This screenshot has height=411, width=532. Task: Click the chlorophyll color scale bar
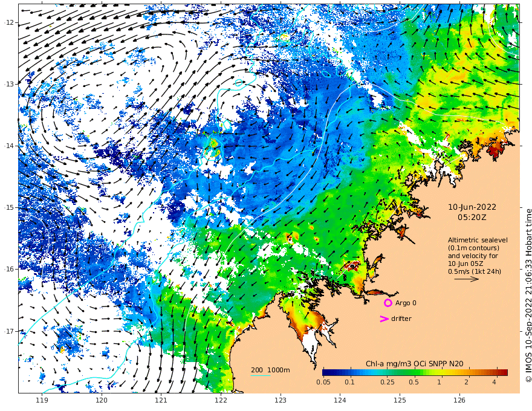point(415,372)
